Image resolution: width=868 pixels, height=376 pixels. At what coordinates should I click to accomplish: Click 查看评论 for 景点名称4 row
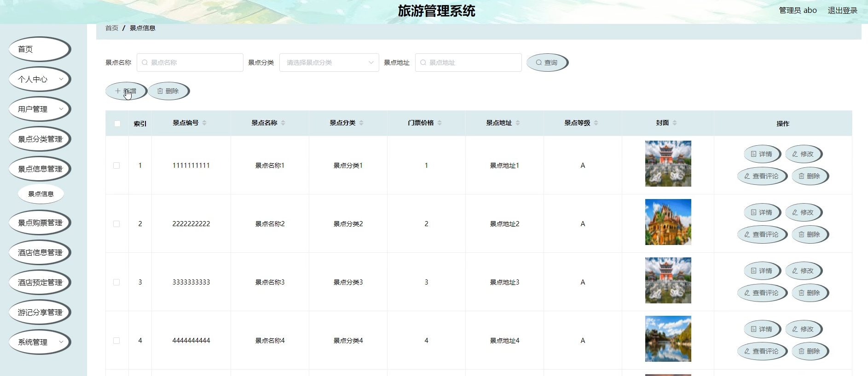[762, 351]
